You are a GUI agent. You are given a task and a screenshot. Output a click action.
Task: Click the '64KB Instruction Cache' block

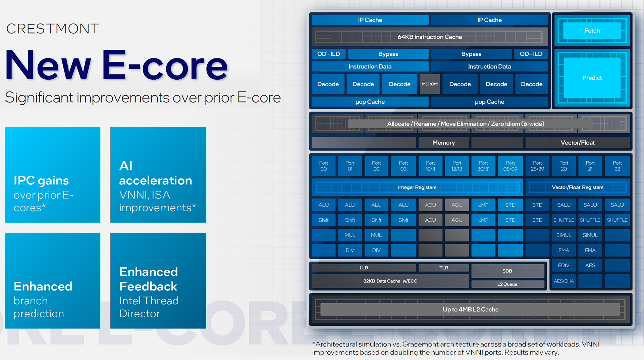pos(430,37)
